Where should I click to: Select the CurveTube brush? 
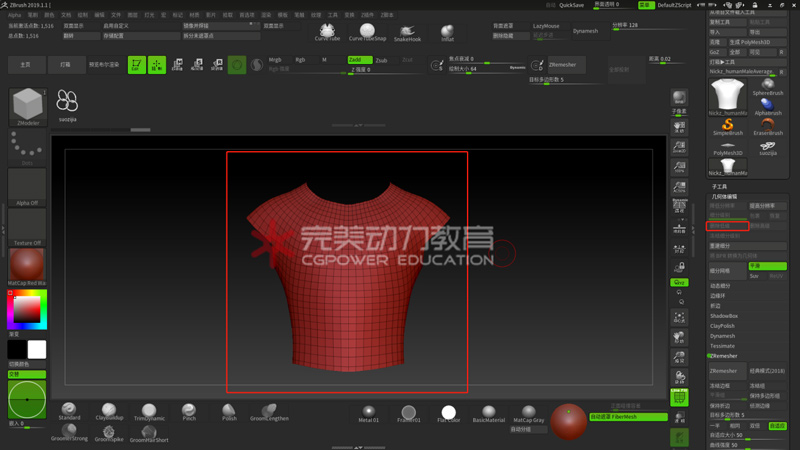click(327, 32)
